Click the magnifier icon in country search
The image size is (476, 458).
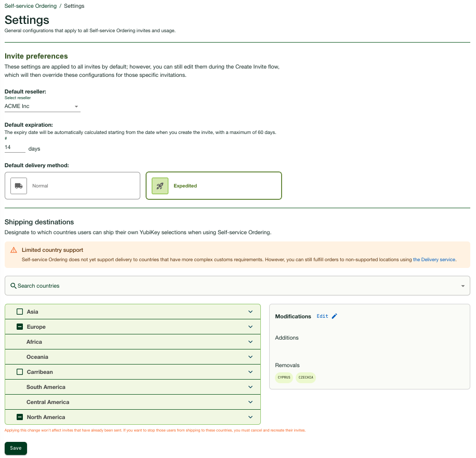(x=14, y=286)
